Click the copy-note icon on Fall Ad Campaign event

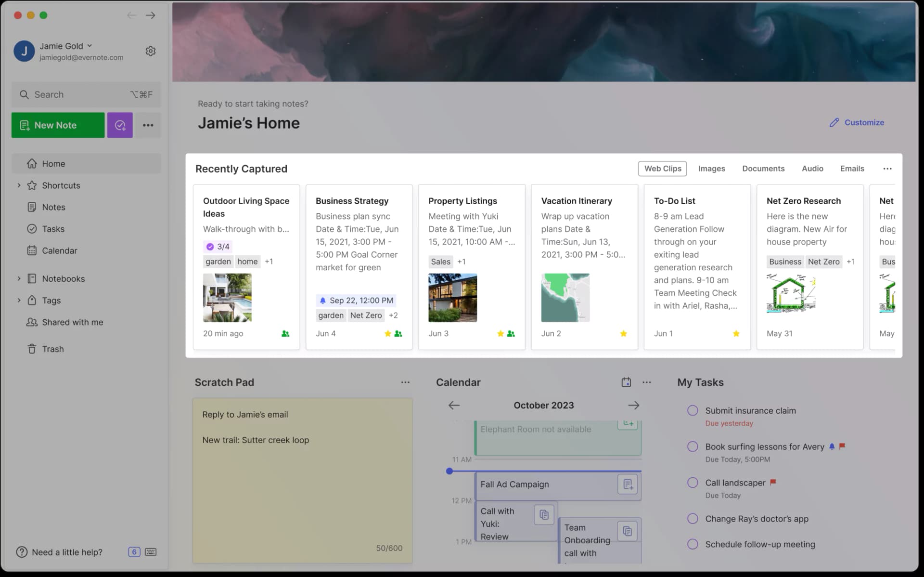point(627,484)
